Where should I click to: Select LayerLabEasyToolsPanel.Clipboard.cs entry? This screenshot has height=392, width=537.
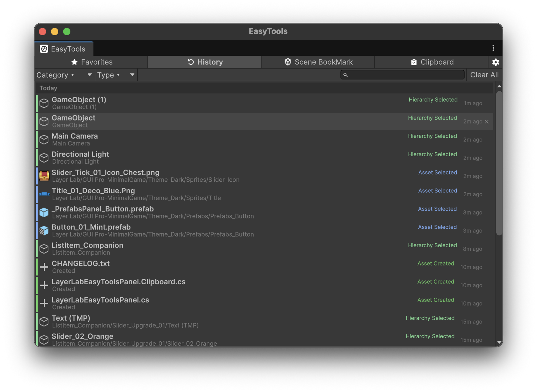click(x=265, y=285)
